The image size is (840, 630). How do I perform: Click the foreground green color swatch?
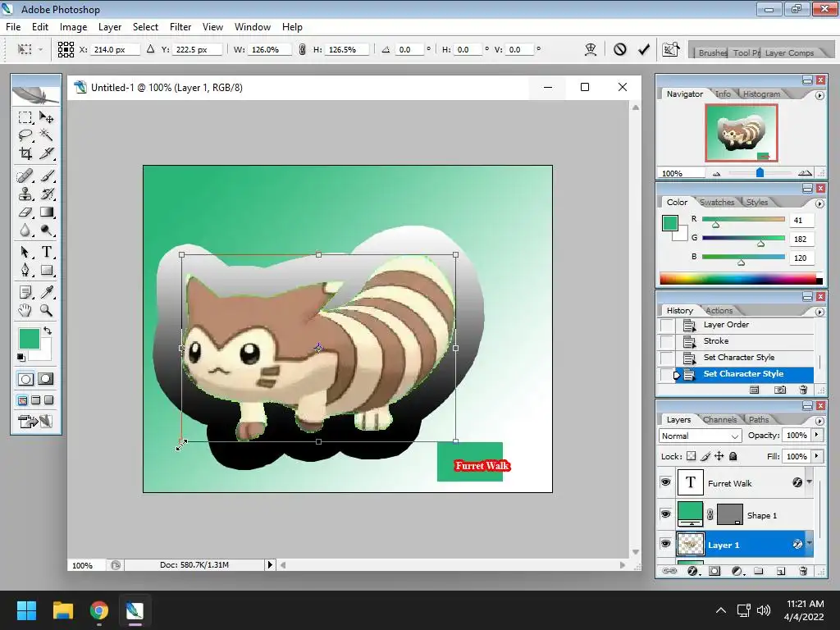tap(29, 339)
